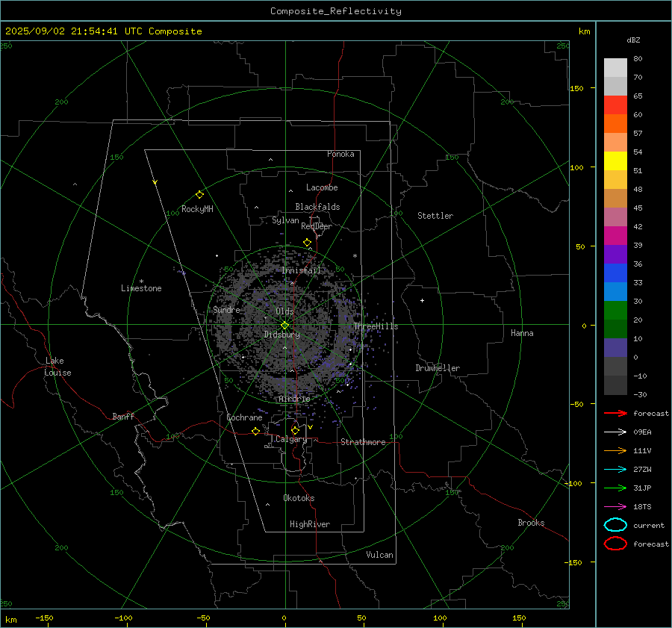This screenshot has width=672, height=628.
Task: Click the Hanna label
Action: pos(522,333)
